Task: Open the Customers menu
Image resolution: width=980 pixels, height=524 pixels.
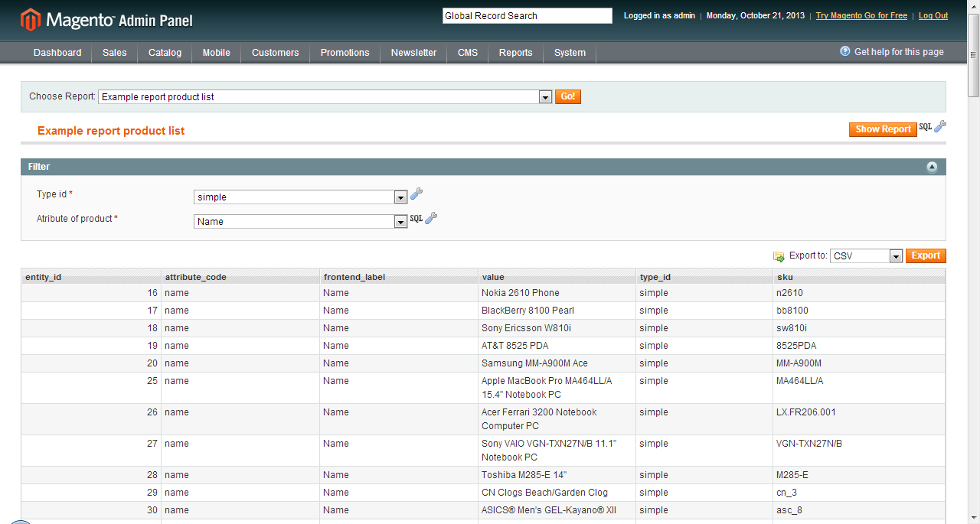Action: [x=276, y=53]
